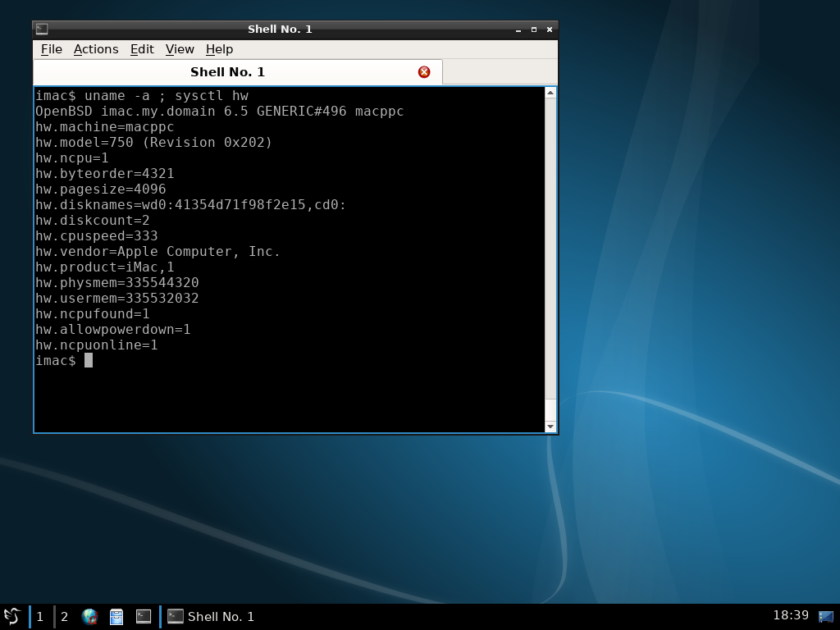Click the 'hw.disknames=wd0' line
Image resolution: width=840 pixels, height=630 pixels.
191,204
